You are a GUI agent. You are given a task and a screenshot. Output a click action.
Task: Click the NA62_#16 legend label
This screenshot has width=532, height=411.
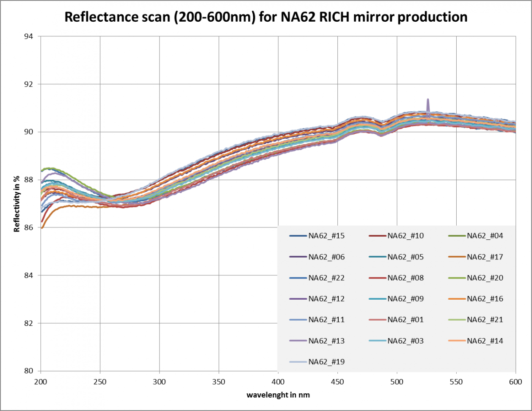[485, 299]
